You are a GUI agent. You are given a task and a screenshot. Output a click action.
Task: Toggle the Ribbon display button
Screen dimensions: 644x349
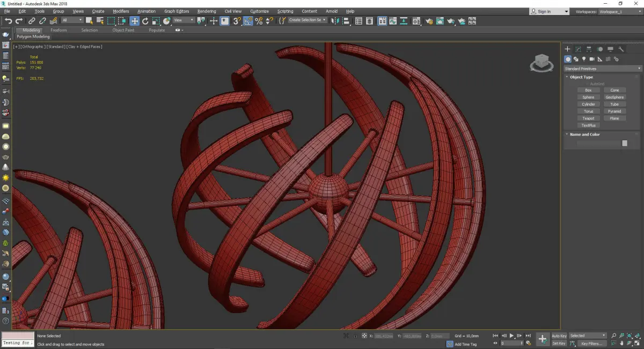(383, 21)
